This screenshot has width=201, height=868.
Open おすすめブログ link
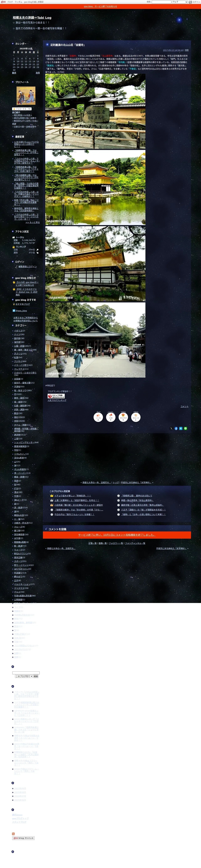click(23, 304)
